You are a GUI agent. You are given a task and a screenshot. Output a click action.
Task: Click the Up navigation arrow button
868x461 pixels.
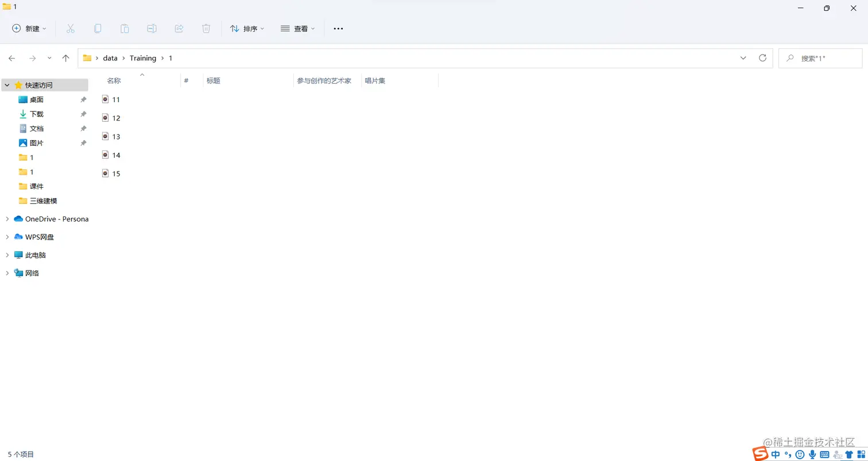(65, 57)
